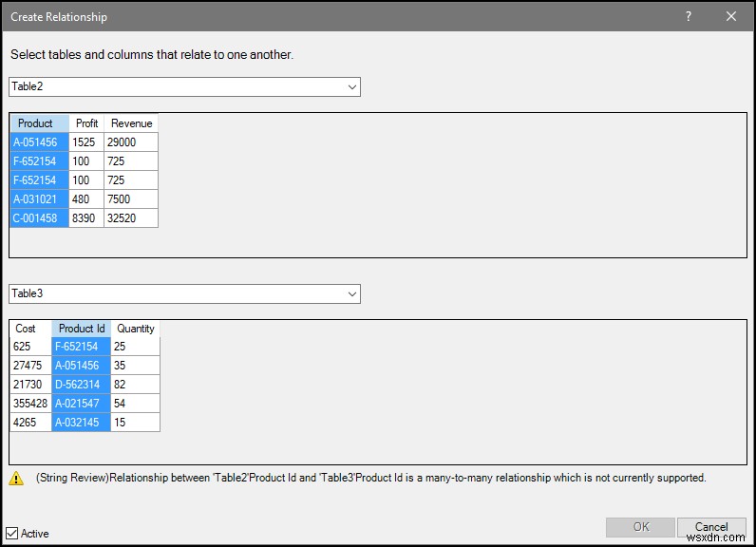Click quantity value 82
This screenshot has height=547, width=756.
click(136, 384)
